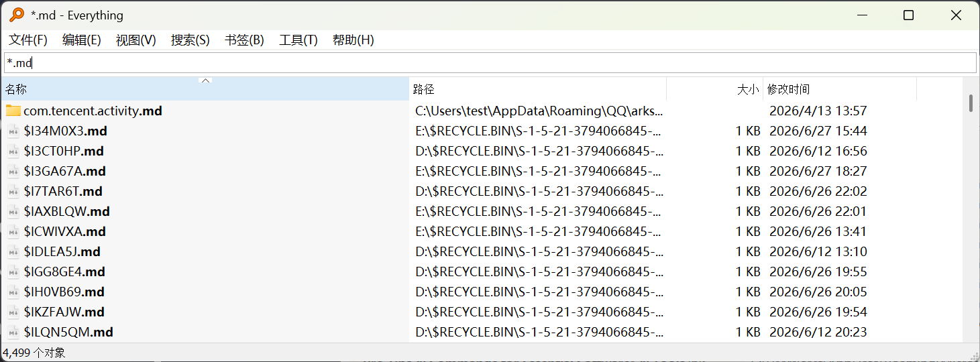
Task: Sort results by the 名称 column header
Action: (205, 89)
